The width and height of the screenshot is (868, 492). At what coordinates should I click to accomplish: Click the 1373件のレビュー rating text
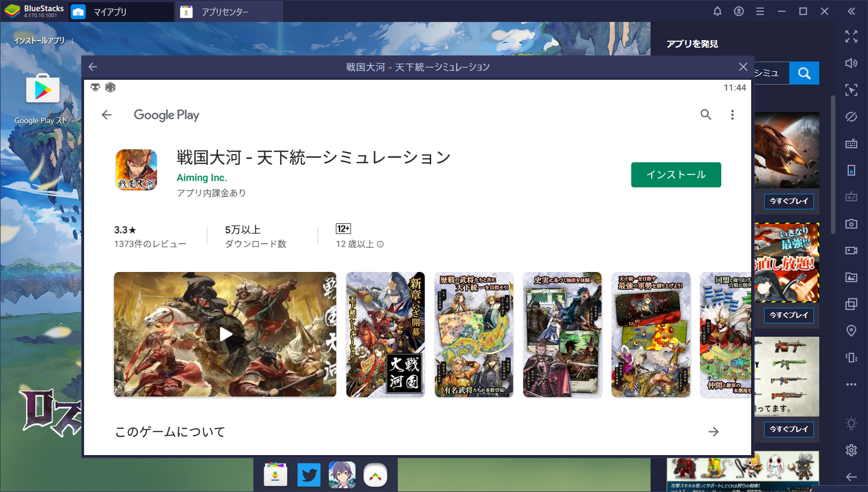150,244
